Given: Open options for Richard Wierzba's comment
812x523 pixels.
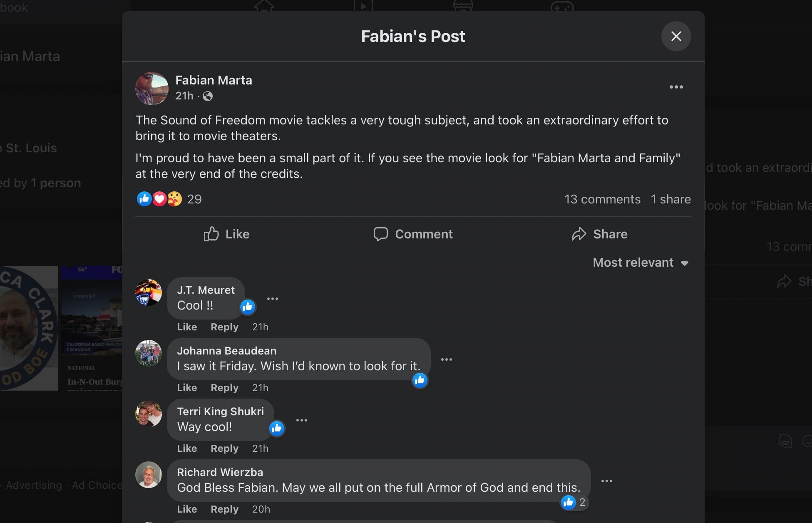Looking at the screenshot, I should pos(606,481).
